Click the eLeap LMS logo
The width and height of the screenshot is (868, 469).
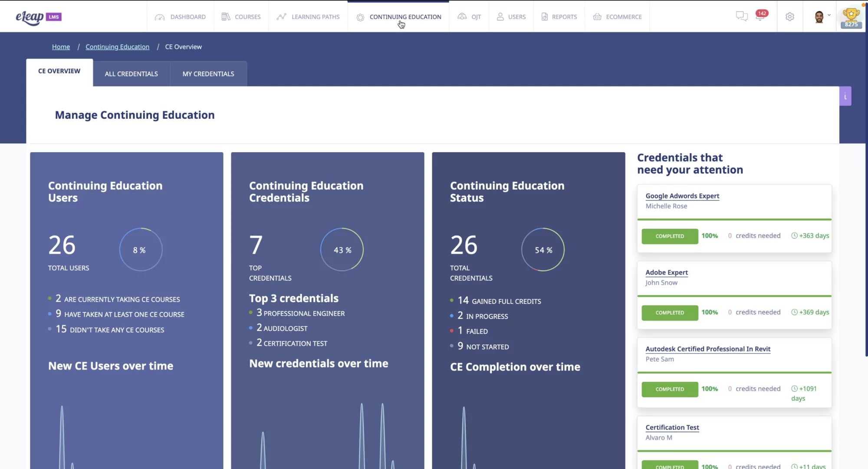(x=39, y=17)
